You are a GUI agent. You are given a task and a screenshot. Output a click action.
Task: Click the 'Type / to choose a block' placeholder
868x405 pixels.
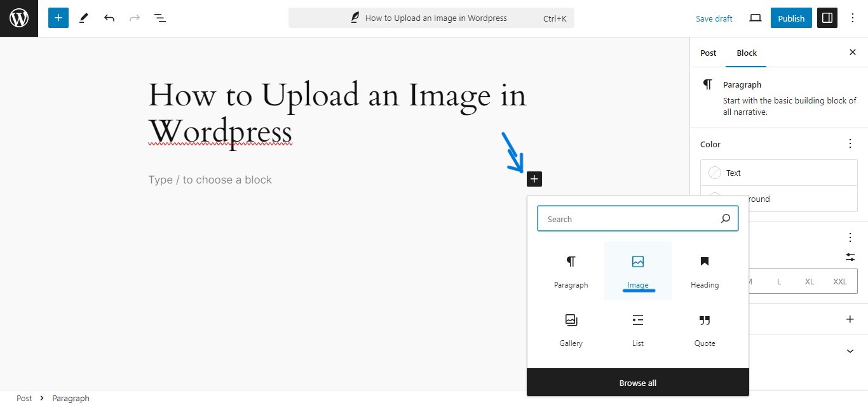coord(210,180)
